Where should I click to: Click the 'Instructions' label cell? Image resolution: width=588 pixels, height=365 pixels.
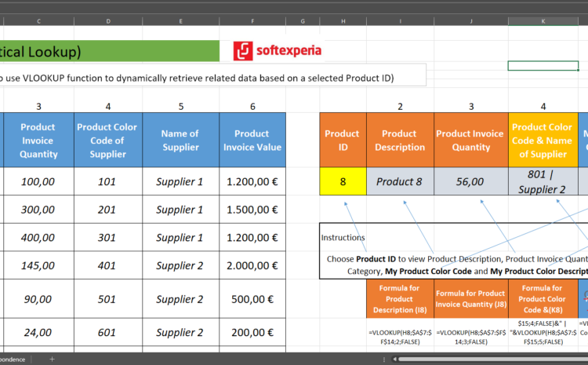pyautogui.click(x=343, y=237)
